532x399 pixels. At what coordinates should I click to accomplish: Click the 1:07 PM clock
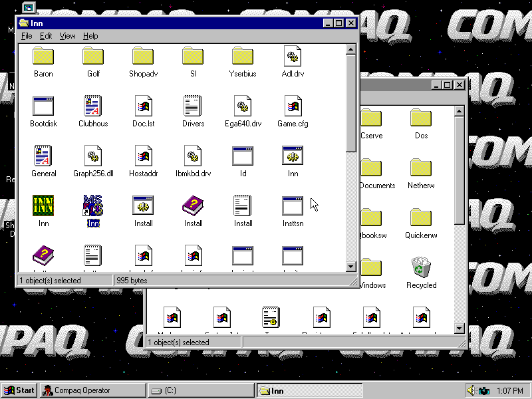(x=509, y=391)
